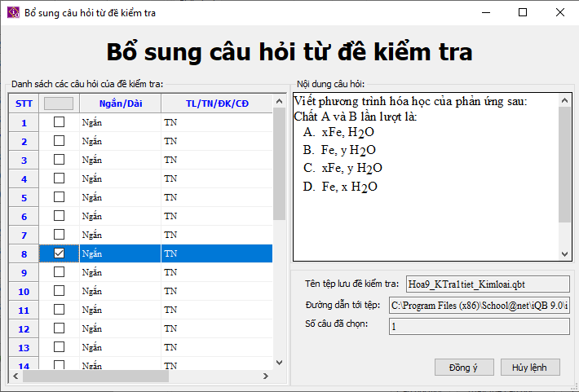Click the question list scroll down arrow
This screenshot has height=392, width=579.
[x=280, y=363]
